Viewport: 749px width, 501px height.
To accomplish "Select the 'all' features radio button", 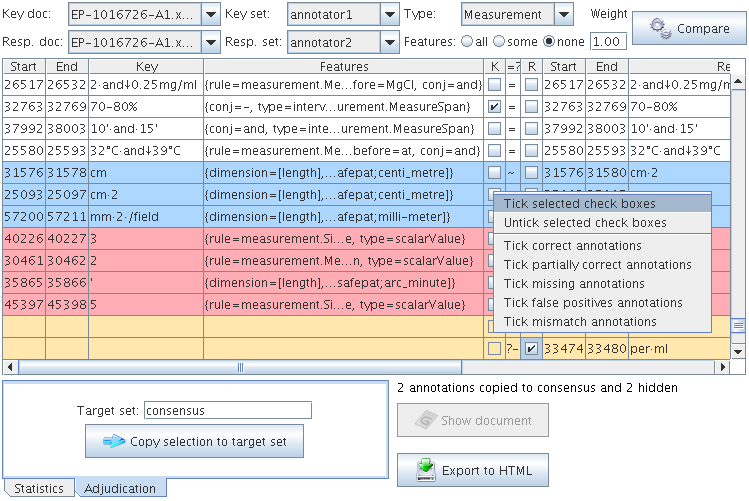I will 466,42.
